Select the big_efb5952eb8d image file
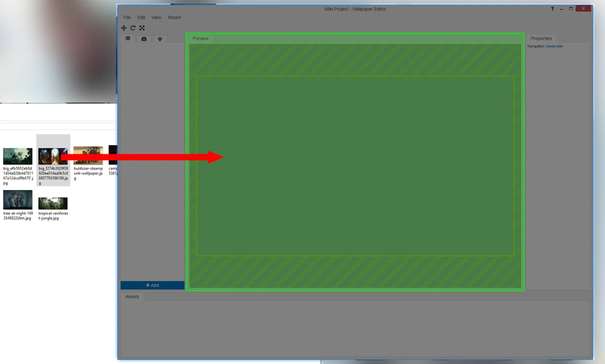 pos(18,166)
